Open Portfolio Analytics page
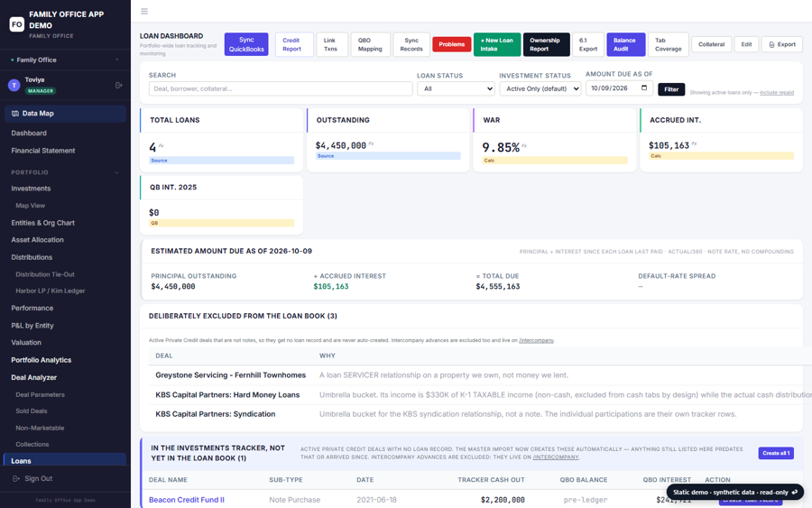This screenshot has height=508, width=812. [x=41, y=360]
